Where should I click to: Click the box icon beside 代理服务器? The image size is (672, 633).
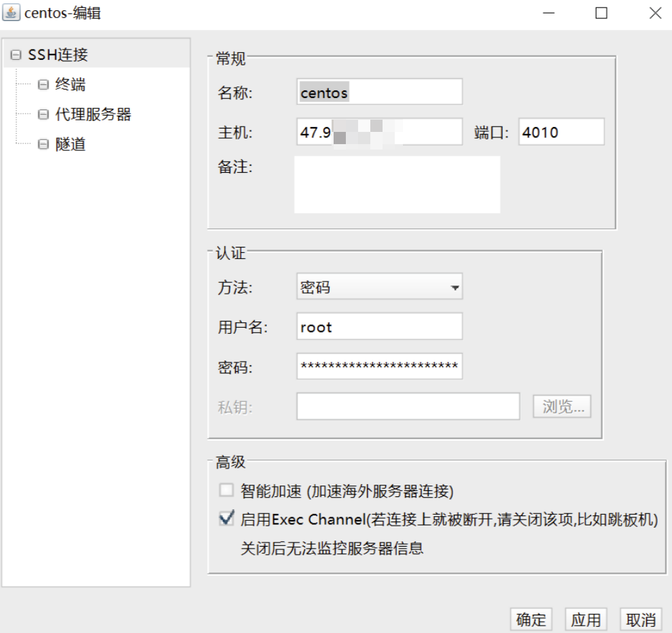tap(43, 114)
